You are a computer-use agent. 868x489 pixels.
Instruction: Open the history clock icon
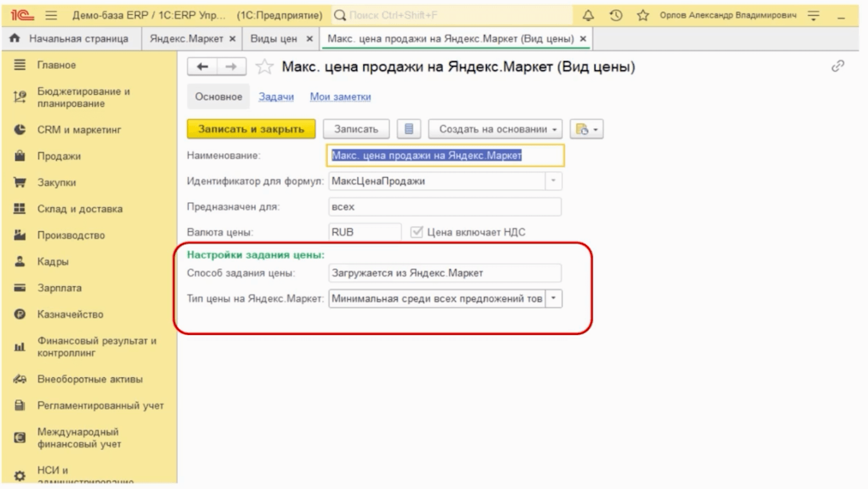[616, 16]
